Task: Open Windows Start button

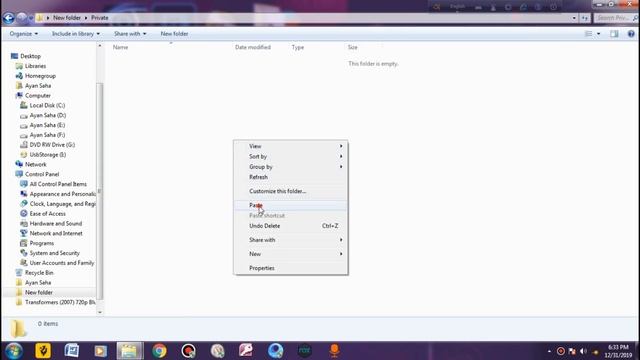Action: pos(13,351)
